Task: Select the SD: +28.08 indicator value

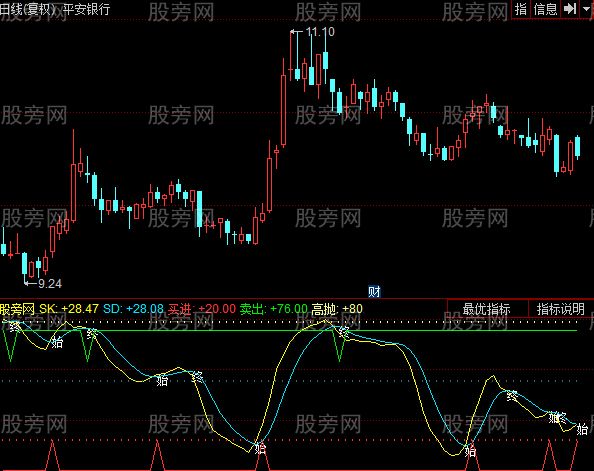Action: (133, 309)
